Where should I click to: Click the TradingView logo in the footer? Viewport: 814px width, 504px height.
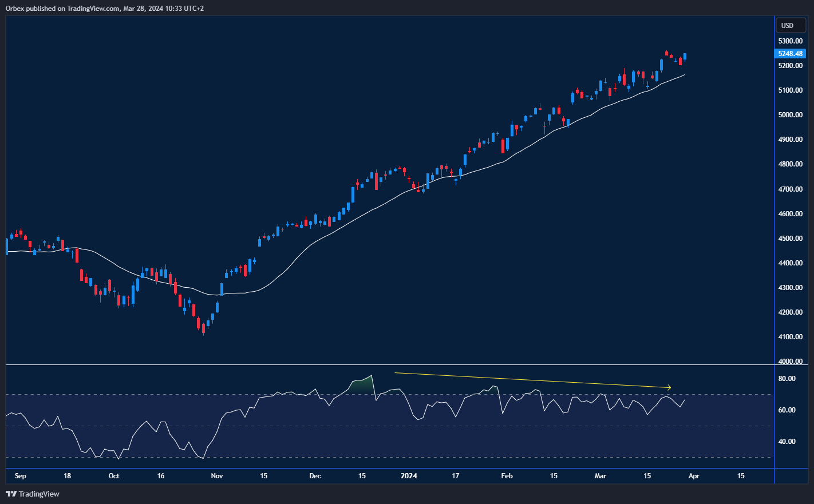point(33,494)
